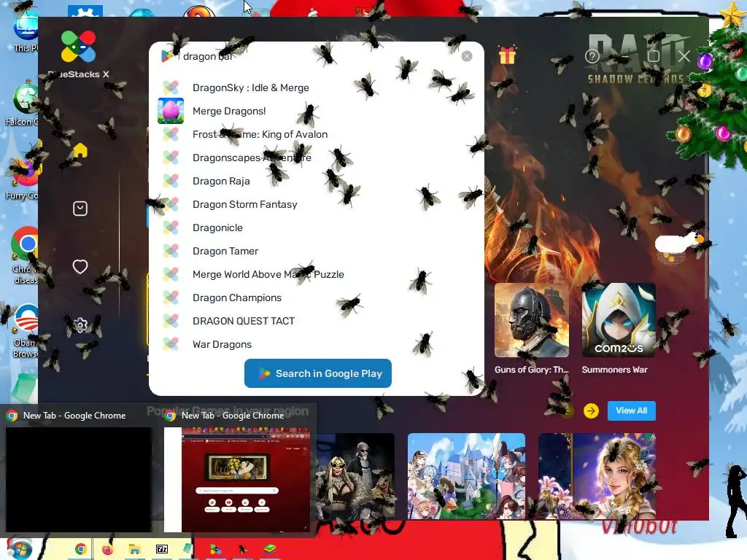Open the BlueStacks help question icon

(x=592, y=57)
